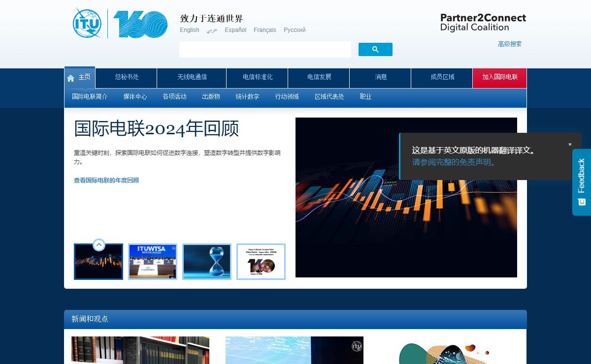
Task: Open the 电信标准化 menu
Action: pyautogui.click(x=258, y=77)
